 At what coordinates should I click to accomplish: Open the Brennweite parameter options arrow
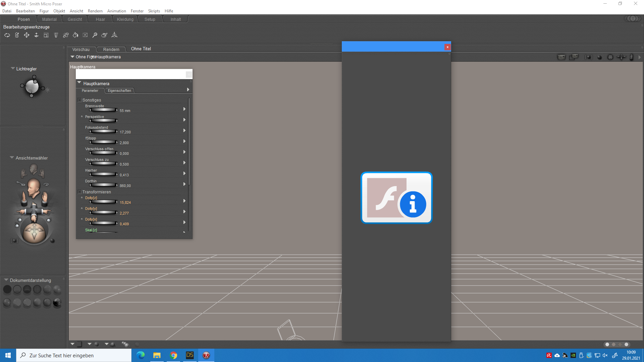[x=184, y=109]
